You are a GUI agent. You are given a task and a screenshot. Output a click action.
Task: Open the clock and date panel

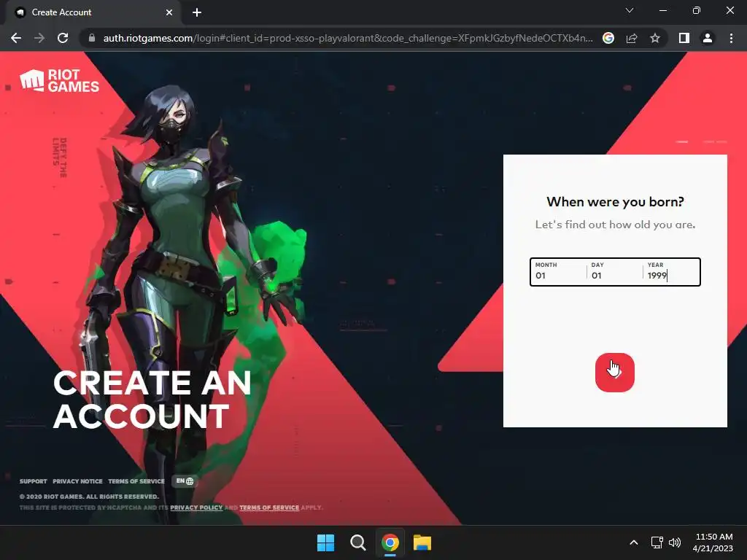713,542
